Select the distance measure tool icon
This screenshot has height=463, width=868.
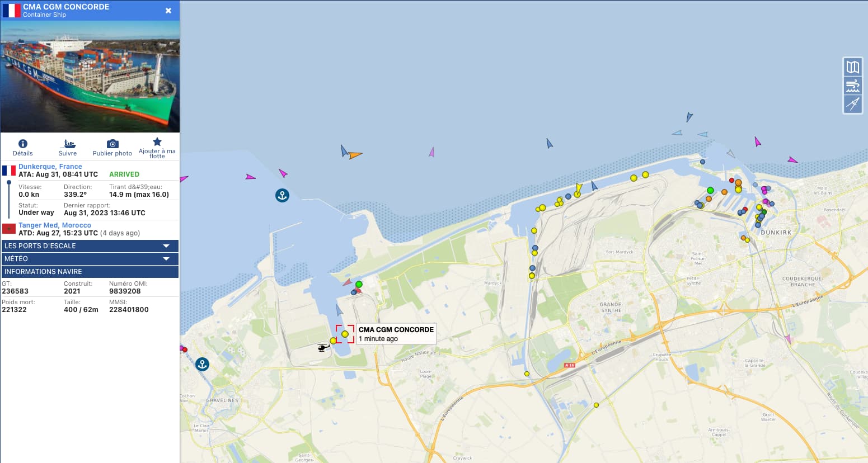click(852, 104)
